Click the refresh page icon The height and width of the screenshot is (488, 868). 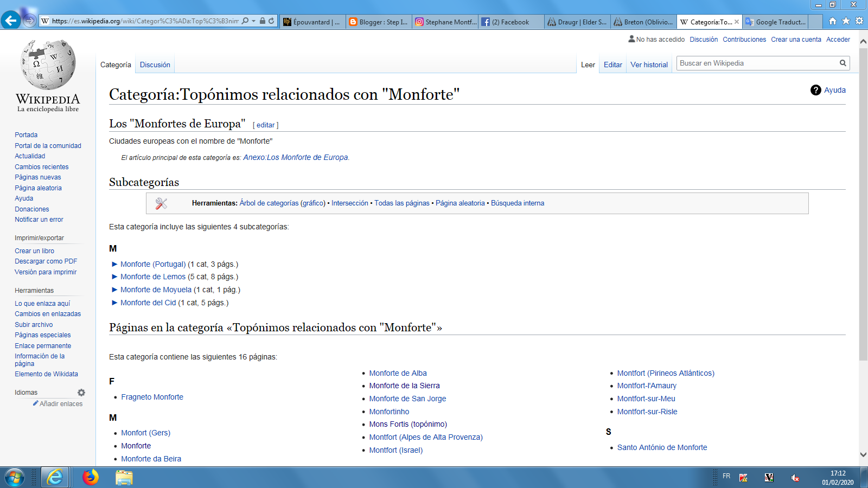click(271, 21)
